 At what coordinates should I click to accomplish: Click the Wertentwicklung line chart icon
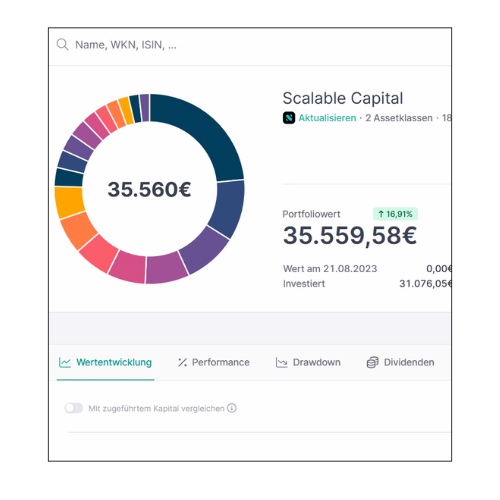tap(65, 362)
